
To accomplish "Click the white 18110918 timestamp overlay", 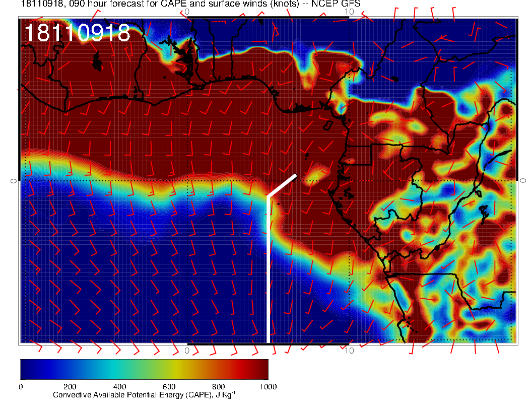I will (77, 33).
